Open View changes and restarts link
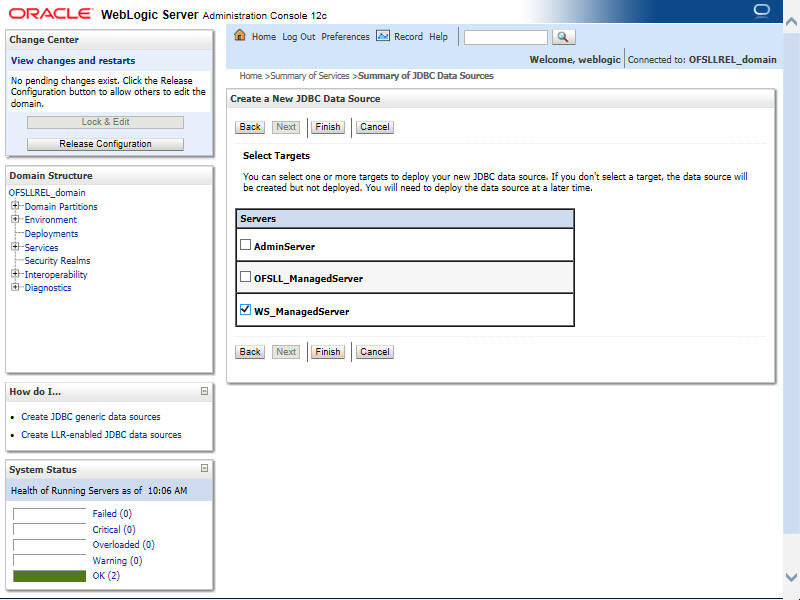Viewport: 800px width, 600px height. [73, 61]
